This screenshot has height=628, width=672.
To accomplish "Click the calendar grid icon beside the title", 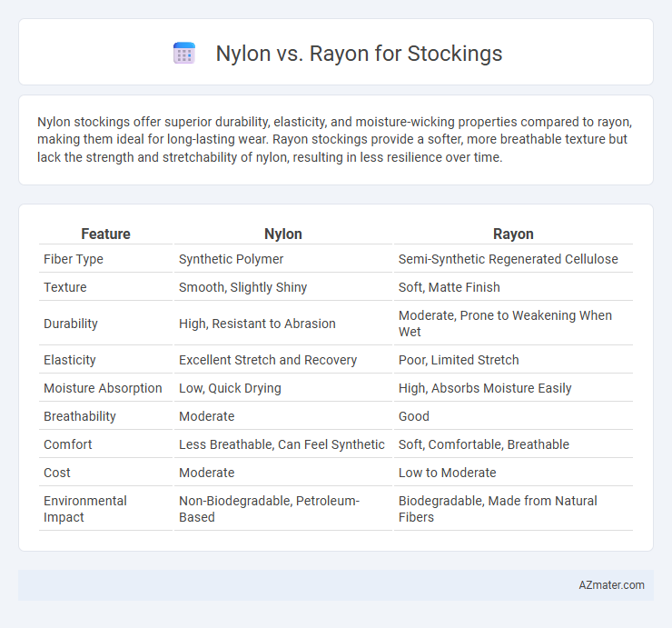I will [x=184, y=54].
